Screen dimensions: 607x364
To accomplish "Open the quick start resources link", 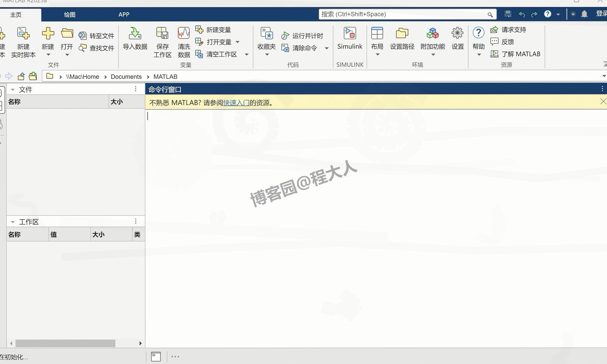I will pos(236,102).
